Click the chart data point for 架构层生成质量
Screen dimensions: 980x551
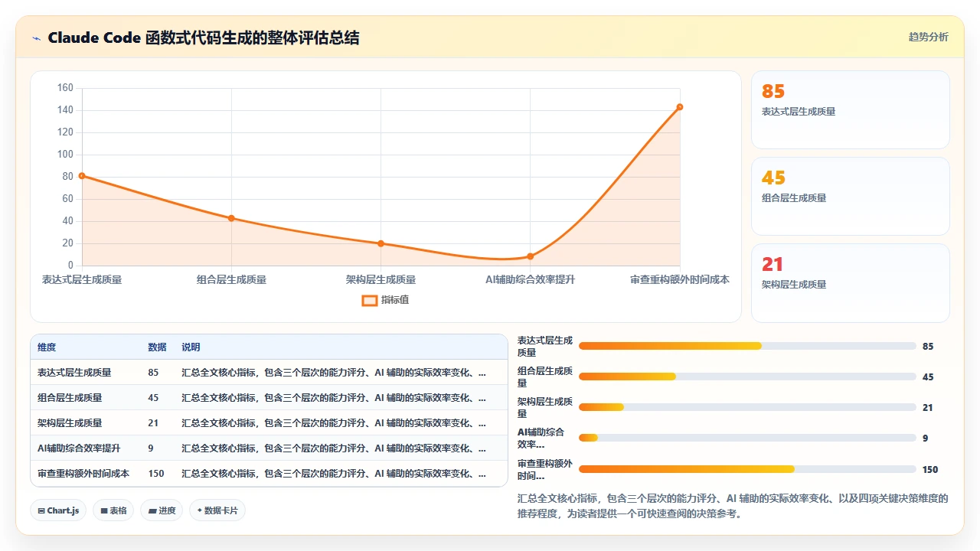pyautogui.click(x=381, y=243)
